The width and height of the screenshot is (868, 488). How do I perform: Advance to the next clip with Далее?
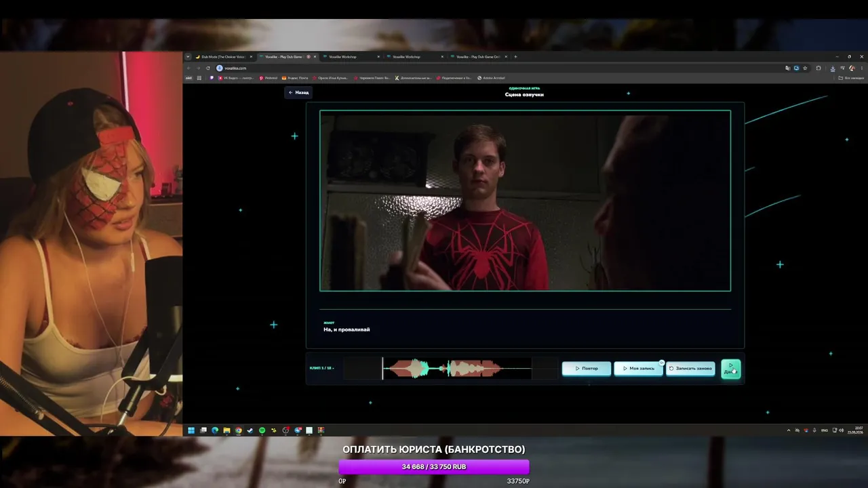[x=730, y=369]
